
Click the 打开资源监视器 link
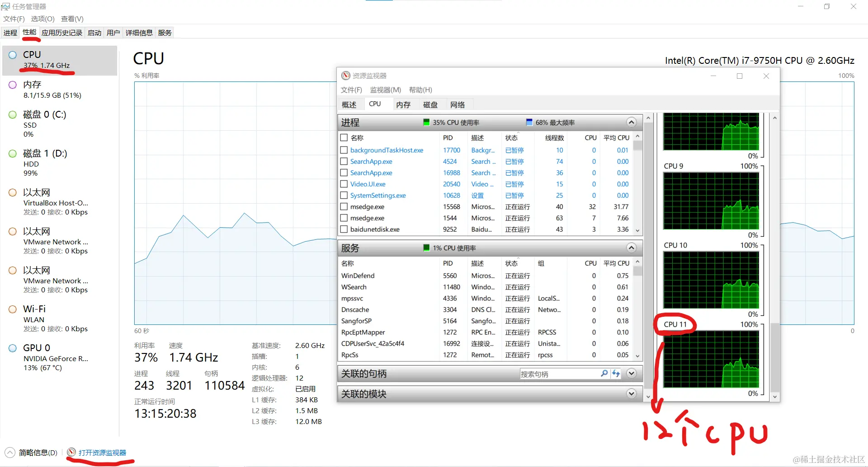click(x=102, y=453)
